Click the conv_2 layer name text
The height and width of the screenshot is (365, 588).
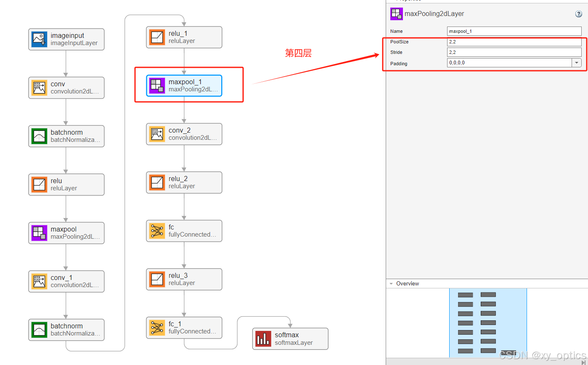tap(180, 130)
